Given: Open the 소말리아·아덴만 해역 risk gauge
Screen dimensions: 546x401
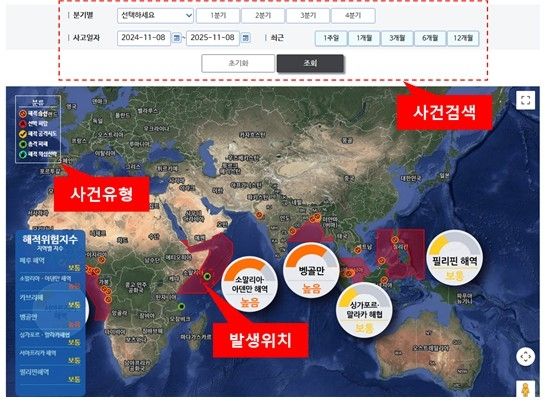Looking at the screenshot, I should pos(249,284).
